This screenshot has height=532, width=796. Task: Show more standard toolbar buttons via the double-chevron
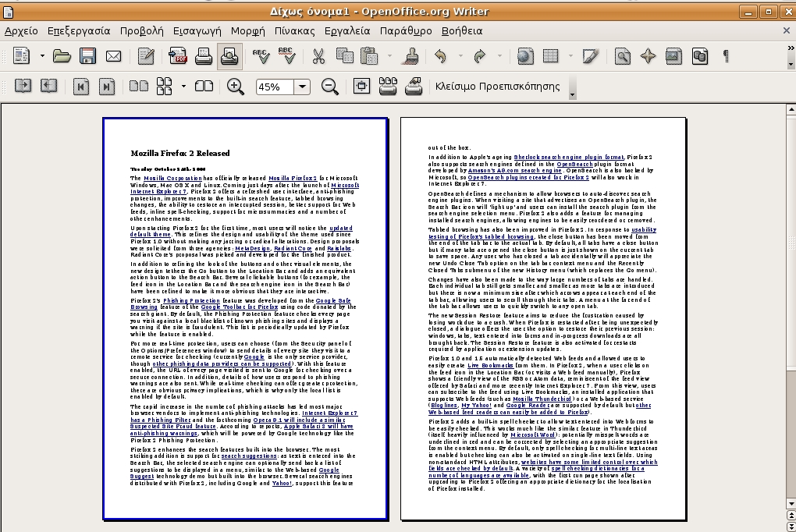tap(791, 48)
